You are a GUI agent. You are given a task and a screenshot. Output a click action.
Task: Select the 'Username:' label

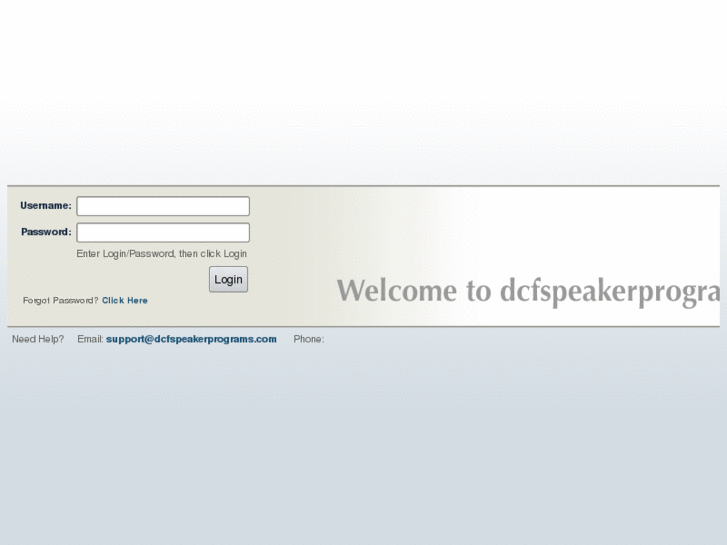coord(46,205)
